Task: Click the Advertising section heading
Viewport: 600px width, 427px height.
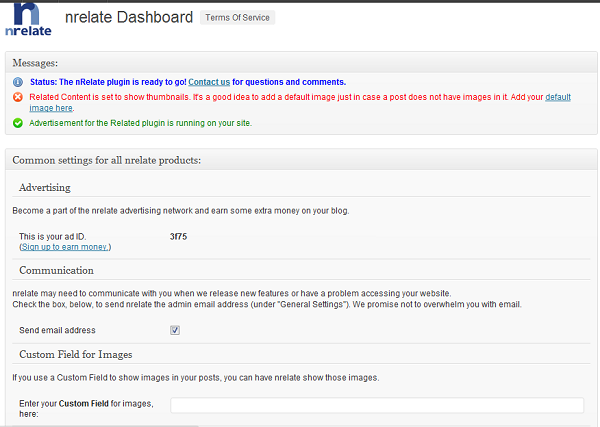Action: [x=45, y=187]
